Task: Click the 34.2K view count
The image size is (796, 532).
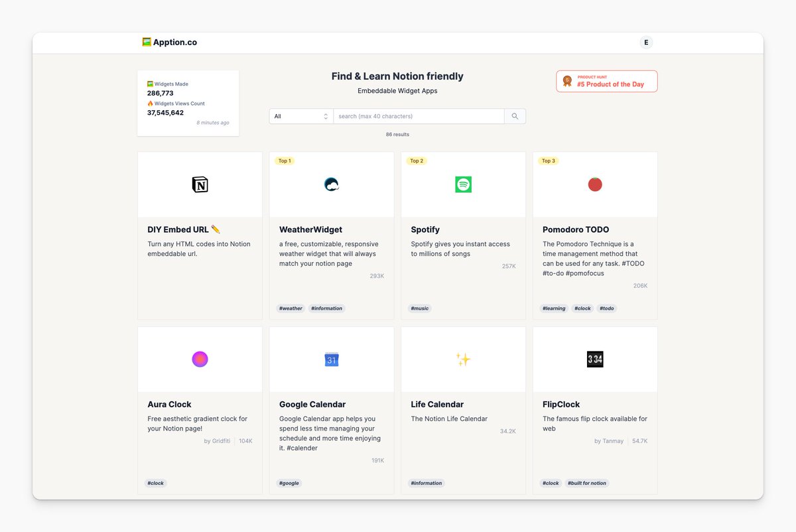Action: point(507,431)
